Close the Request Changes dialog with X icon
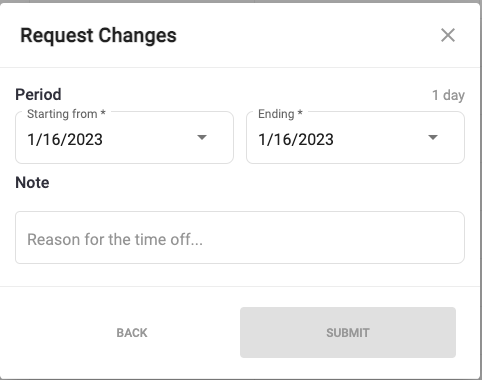Screen dimensions: 482x380 pos(448,35)
